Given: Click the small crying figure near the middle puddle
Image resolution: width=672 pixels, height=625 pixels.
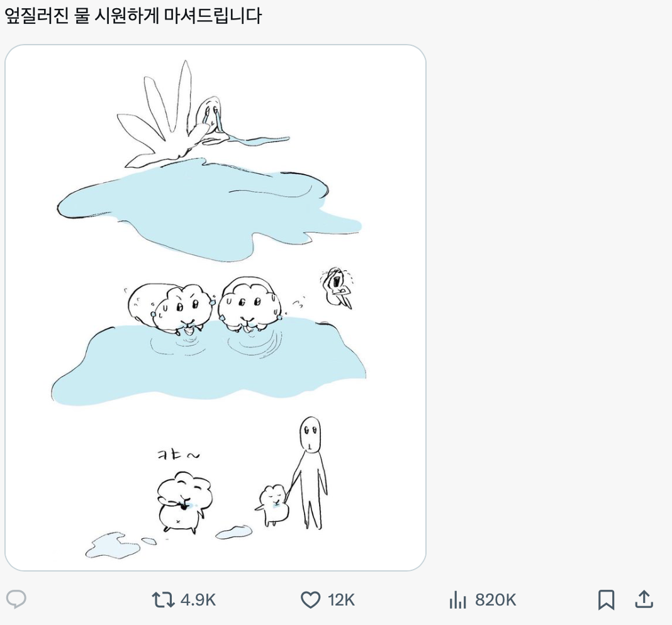Looking at the screenshot, I should coord(338,287).
